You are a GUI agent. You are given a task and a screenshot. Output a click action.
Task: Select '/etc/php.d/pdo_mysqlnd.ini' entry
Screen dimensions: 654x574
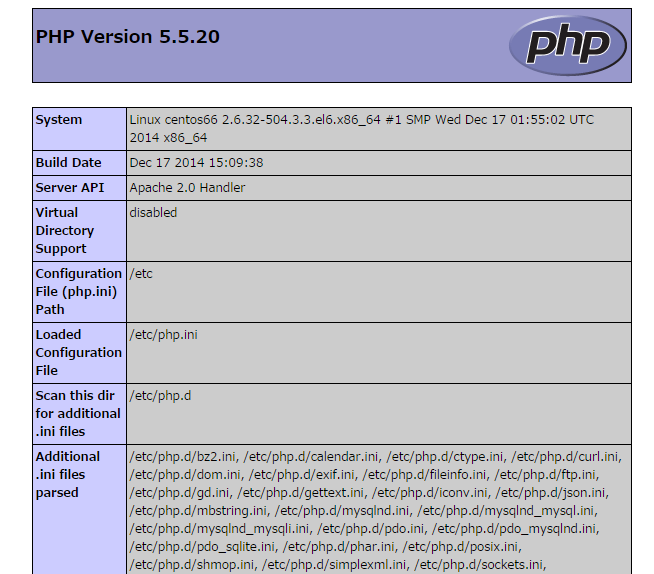click(x=513, y=529)
